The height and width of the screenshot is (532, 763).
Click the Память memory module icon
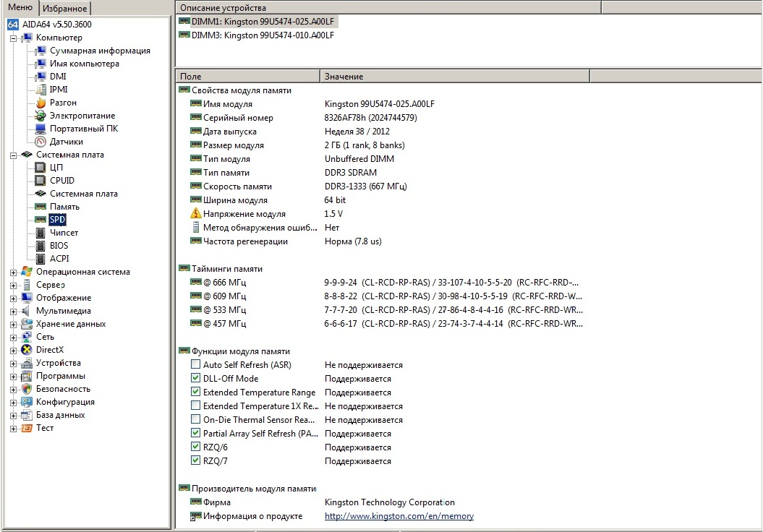coord(41,207)
